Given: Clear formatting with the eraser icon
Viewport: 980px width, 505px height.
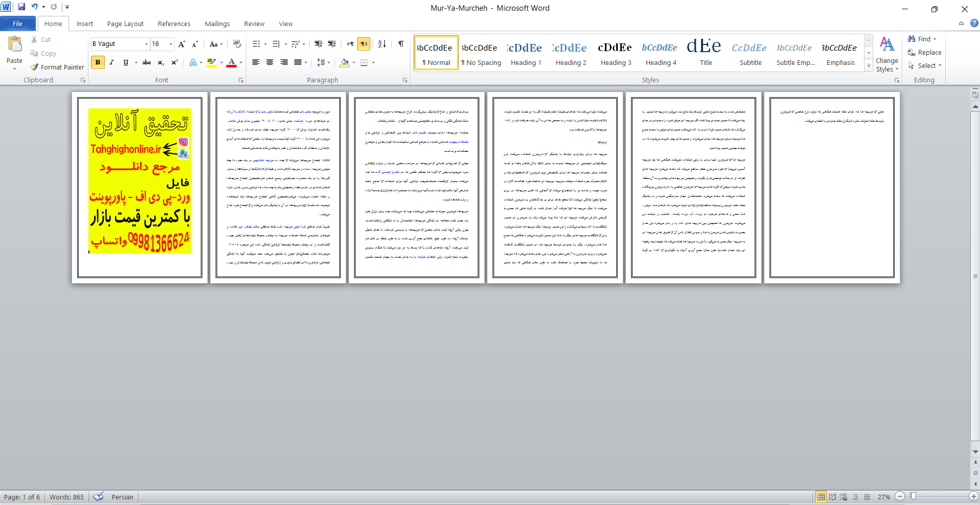Looking at the screenshot, I should (x=237, y=44).
